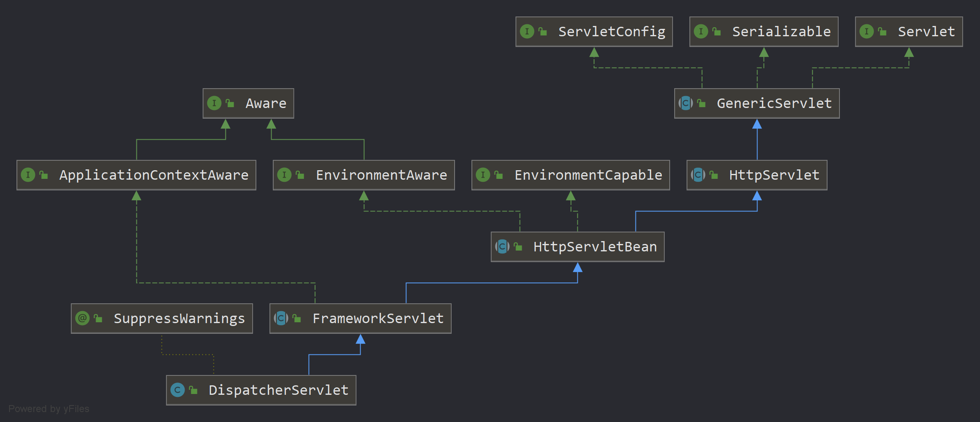Screen dimensions: 980x422
Task: Click the lock icon on EnvironmentAware
Action: pos(300,175)
